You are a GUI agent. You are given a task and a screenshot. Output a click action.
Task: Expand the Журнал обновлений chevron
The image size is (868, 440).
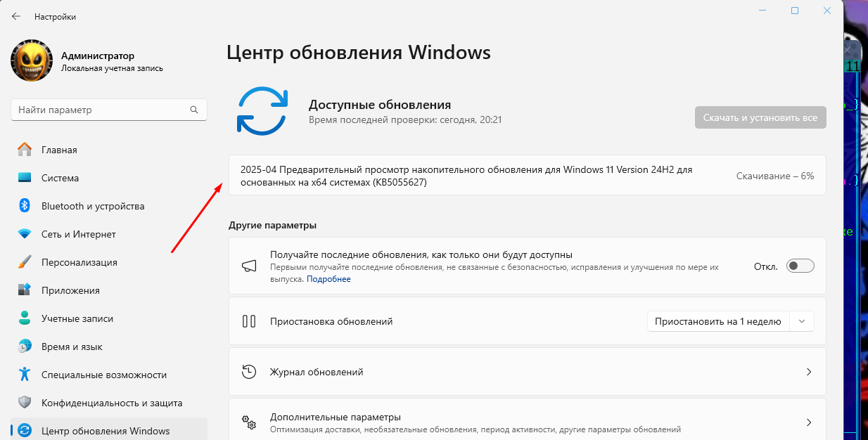pos(809,372)
